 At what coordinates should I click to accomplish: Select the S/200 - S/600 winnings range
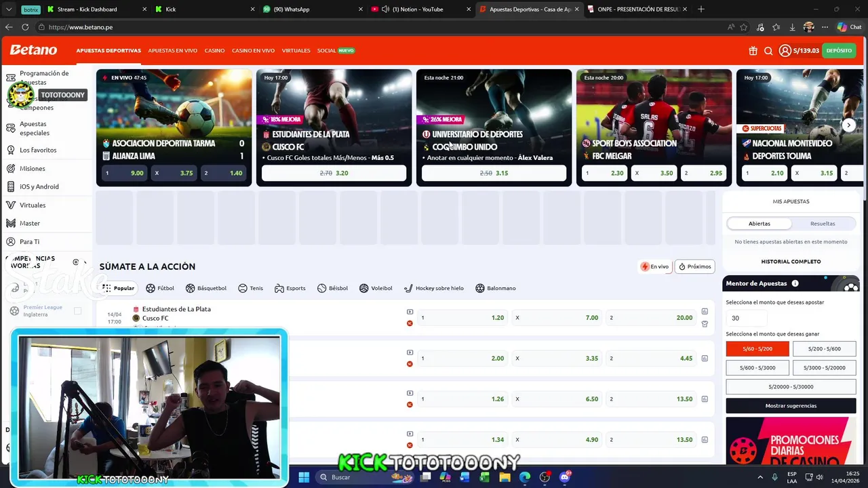point(824,349)
